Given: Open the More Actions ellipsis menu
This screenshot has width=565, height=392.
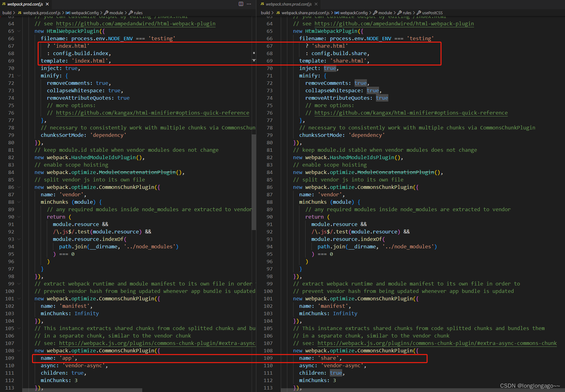Looking at the screenshot, I should (249, 4).
